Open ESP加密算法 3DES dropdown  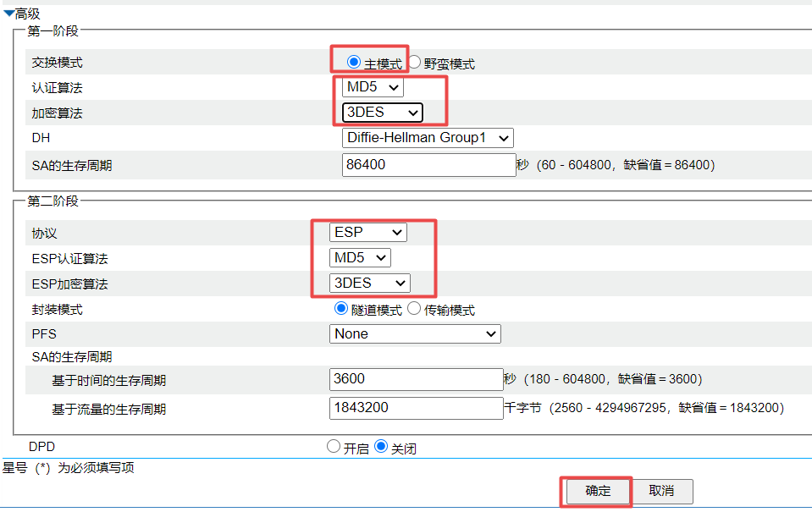pyautogui.click(x=370, y=283)
